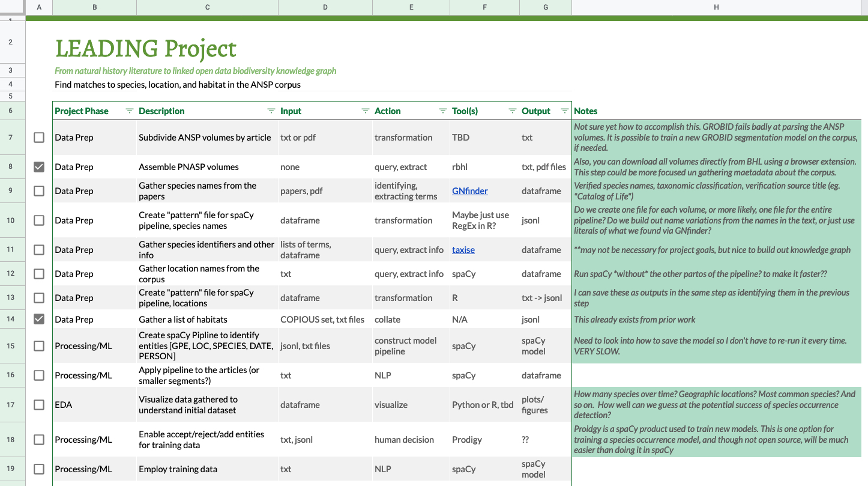Select the 'txt -> jsonl' output cell
868x486 pixels.
pos(546,298)
